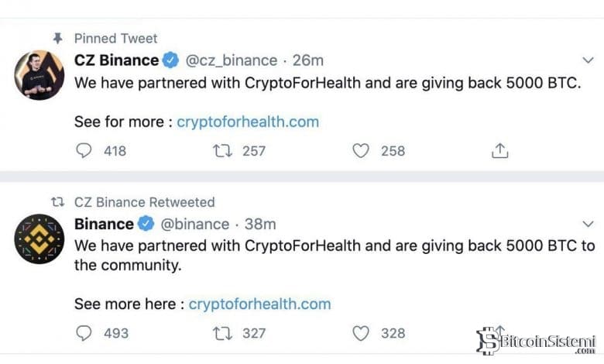
Task: Retweet the Binance tweet with 327 retweets
Action: [x=221, y=333]
